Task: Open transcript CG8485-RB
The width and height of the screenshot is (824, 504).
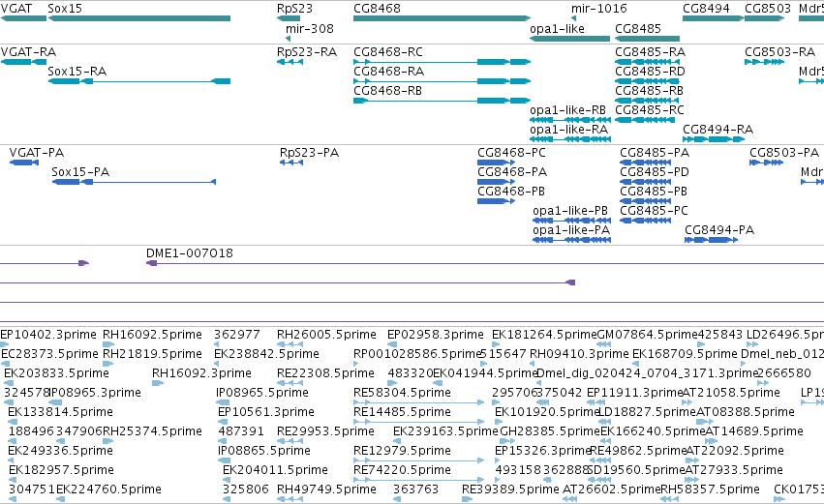Action: (649, 91)
